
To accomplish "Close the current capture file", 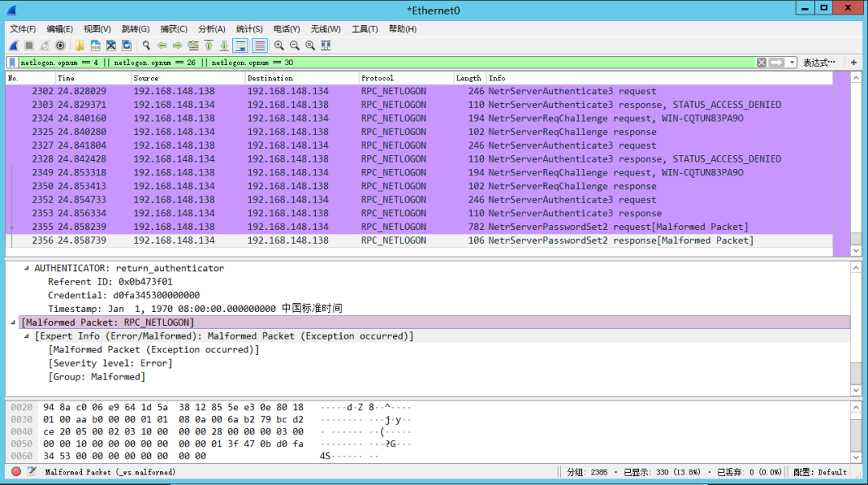I will (x=111, y=46).
